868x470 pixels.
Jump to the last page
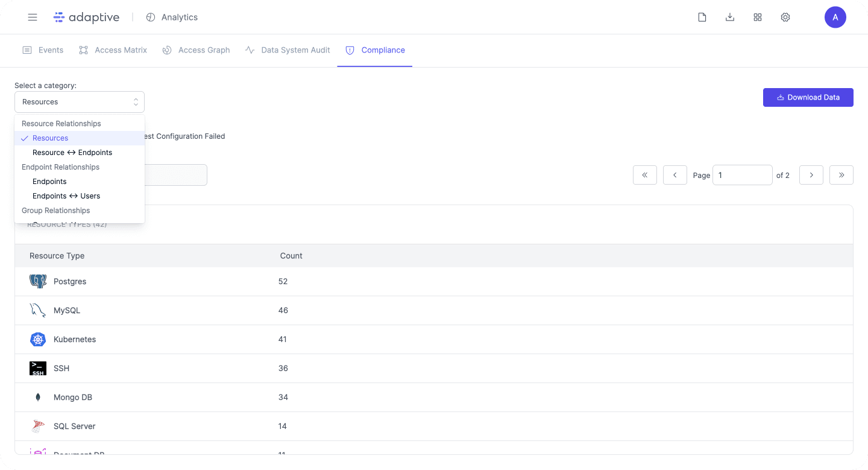[x=841, y=175]
